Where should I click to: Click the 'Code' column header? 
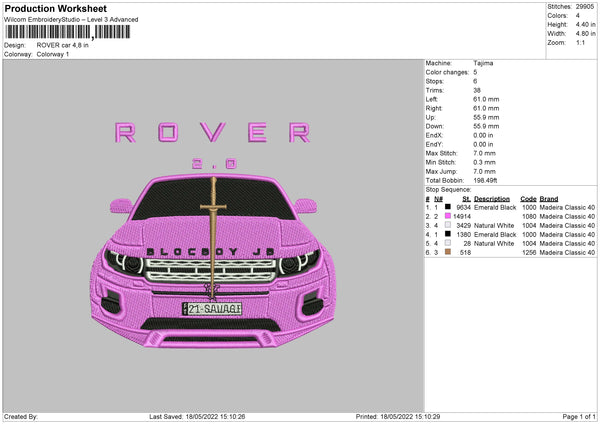tap(528, 199)
